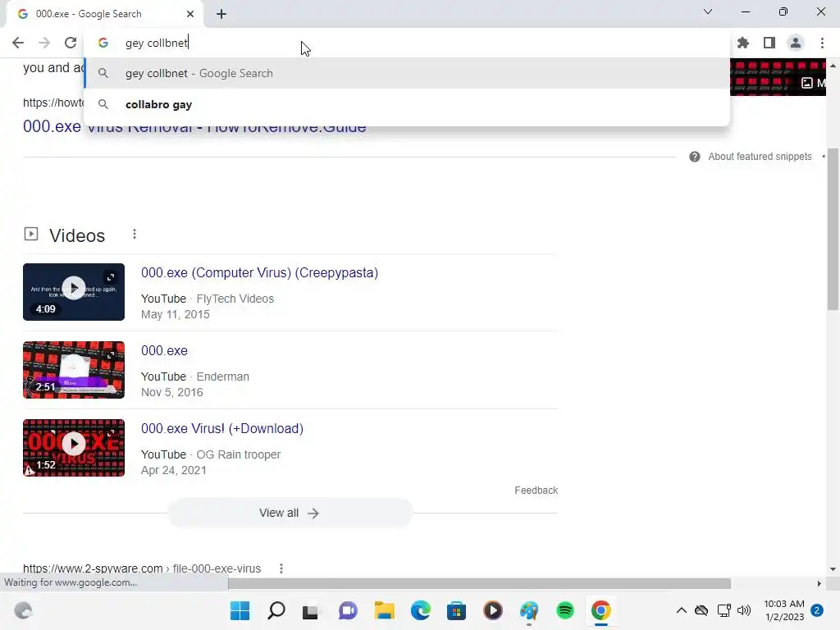Open Task View on the taskbar
The width and height of the screenshot is (840, 630).
point(310,610)
